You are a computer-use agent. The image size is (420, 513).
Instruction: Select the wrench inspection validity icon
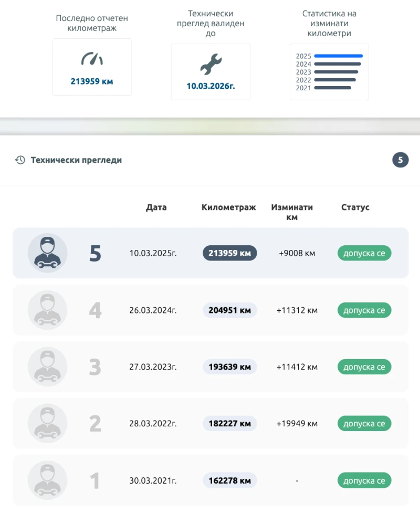211,61
